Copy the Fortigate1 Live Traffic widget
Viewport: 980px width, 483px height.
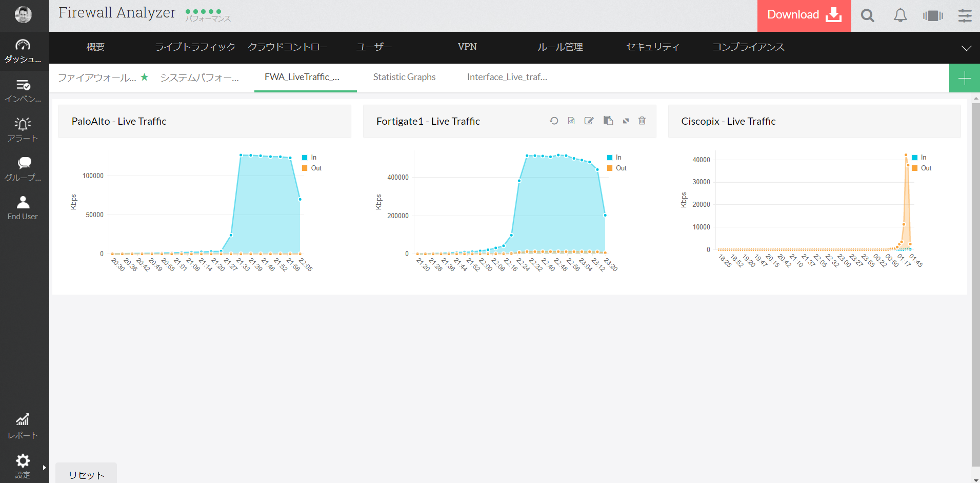point(608,121)
